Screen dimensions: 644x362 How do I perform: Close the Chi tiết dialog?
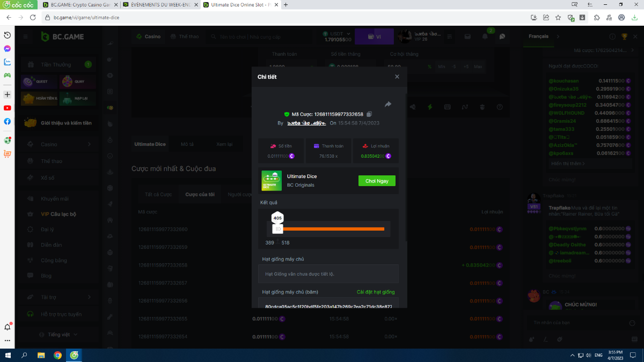397,77
